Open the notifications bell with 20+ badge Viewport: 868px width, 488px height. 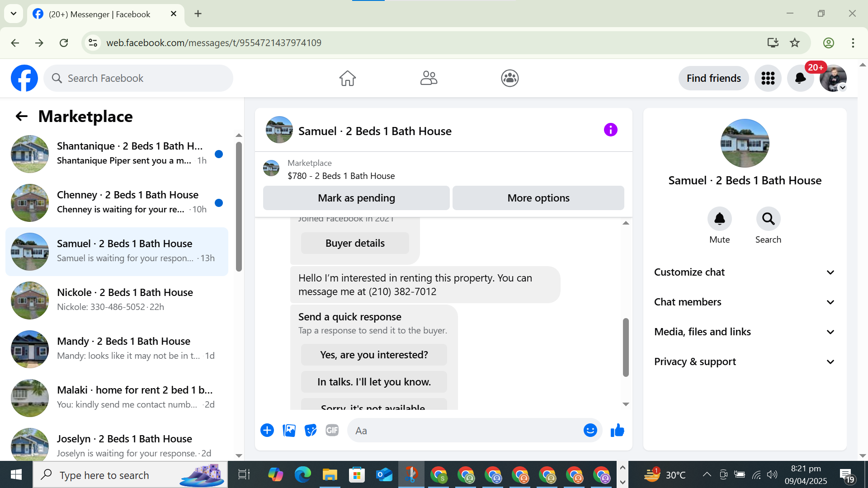(801, 78)
